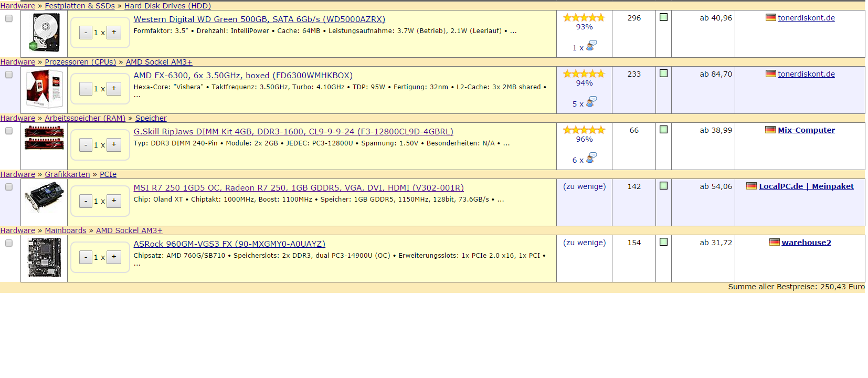Click price ab 84,70 for AMD FX-6300
The height and width of the screenshot is (378, 868).
pyautogui.click(x=716, y=74)
